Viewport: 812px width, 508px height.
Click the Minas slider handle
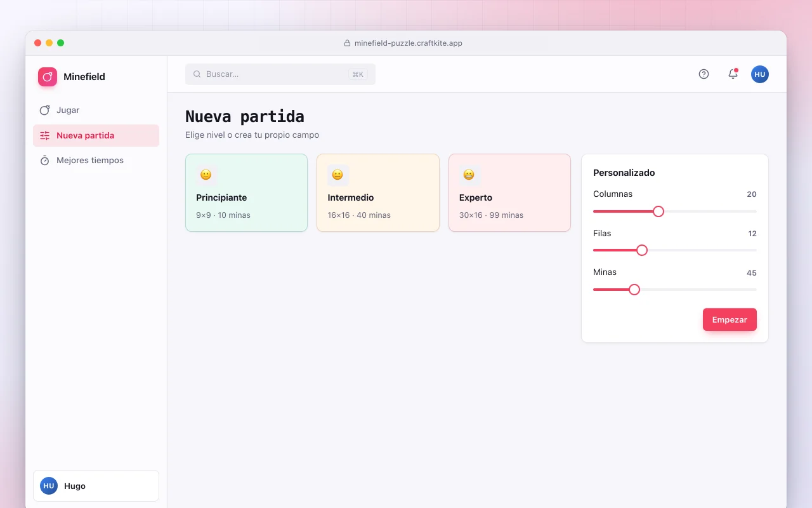pos(634,290)
